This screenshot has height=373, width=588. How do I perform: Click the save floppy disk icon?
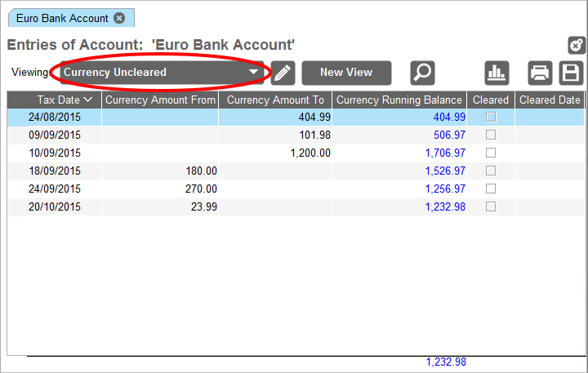pyautogui.click(x=571, y=73)
